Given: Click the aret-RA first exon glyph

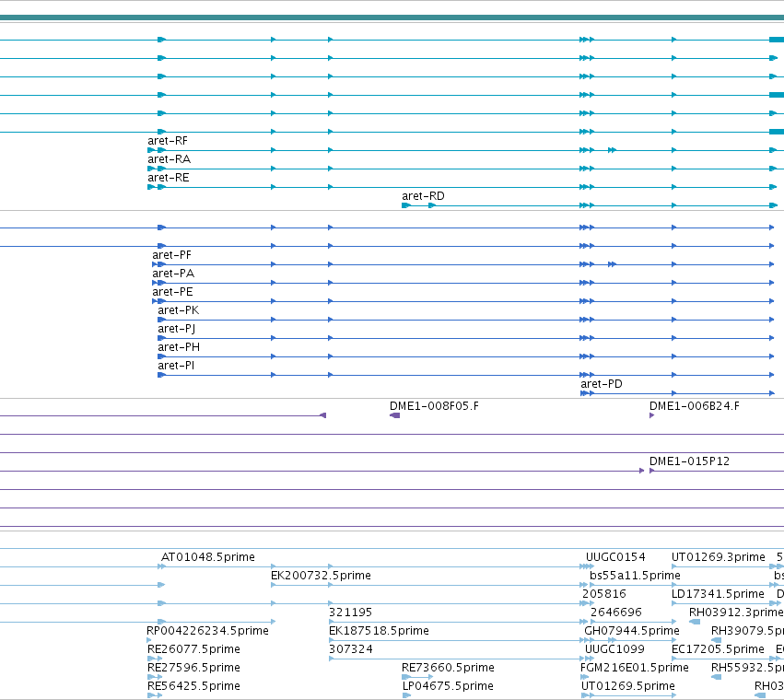Looking at the screenshot, I should [151, 169].
